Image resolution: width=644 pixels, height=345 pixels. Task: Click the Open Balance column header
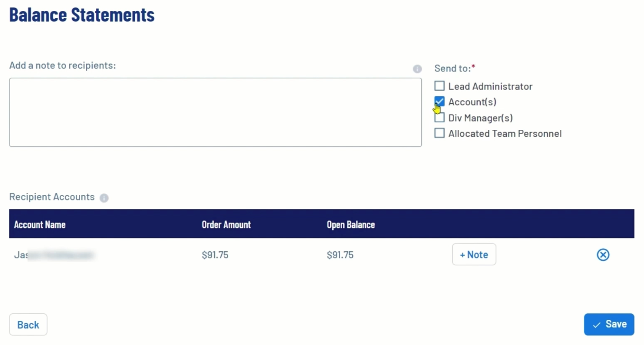pos(351,225)
